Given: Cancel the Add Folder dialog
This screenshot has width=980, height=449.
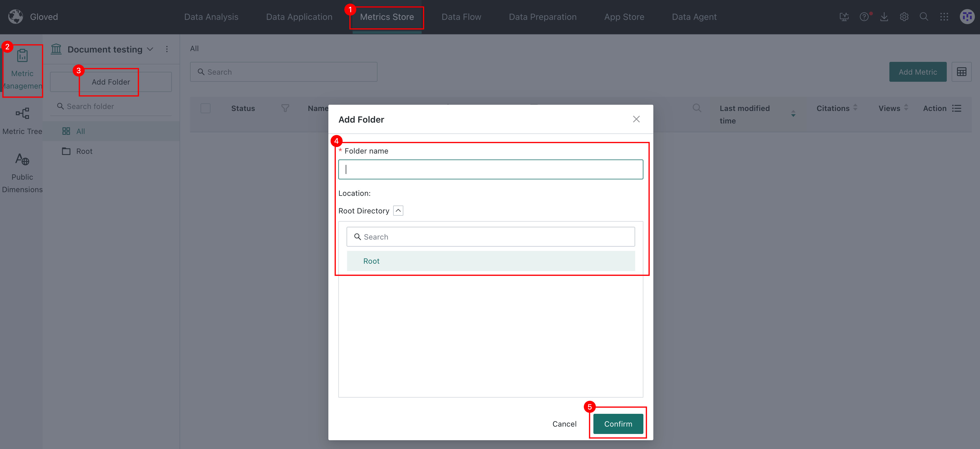Looking at the screenshot, I should (564, 423).
